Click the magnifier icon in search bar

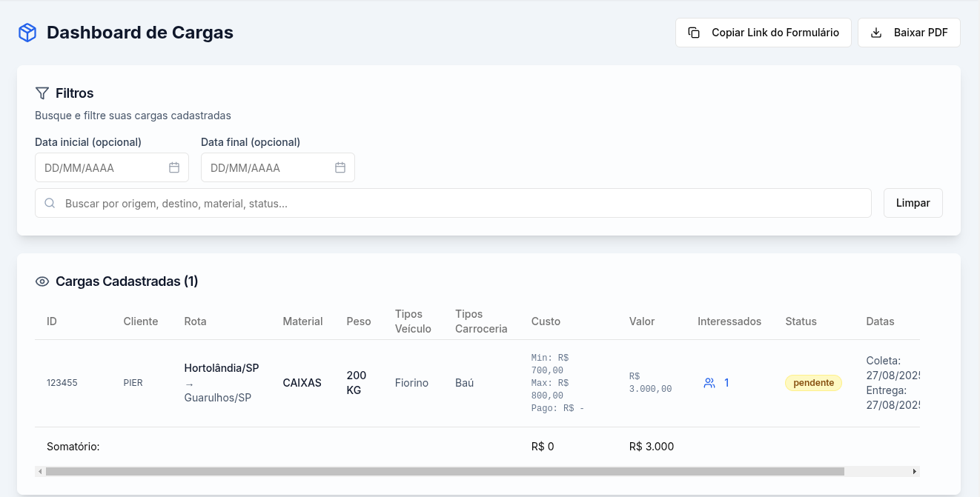point(50,203)
